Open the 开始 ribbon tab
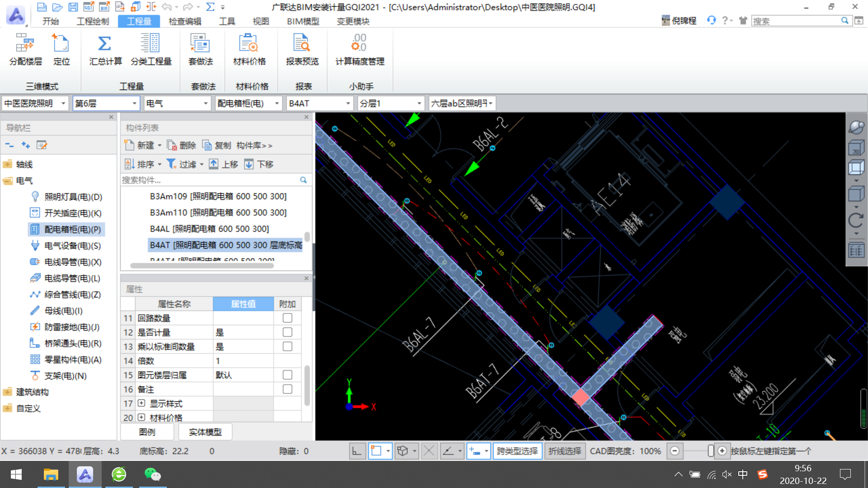Image resolution: width=868 pixels, height=488 pixels. point(51,21)
